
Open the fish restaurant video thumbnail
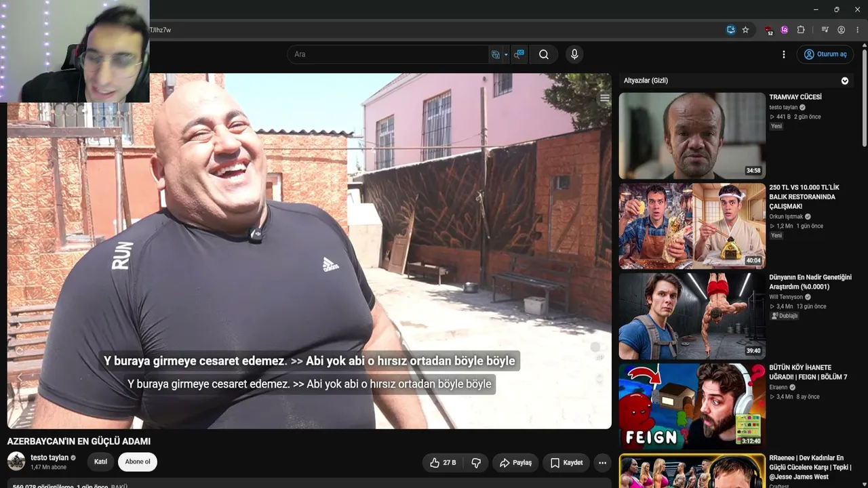tap(692, 226)
